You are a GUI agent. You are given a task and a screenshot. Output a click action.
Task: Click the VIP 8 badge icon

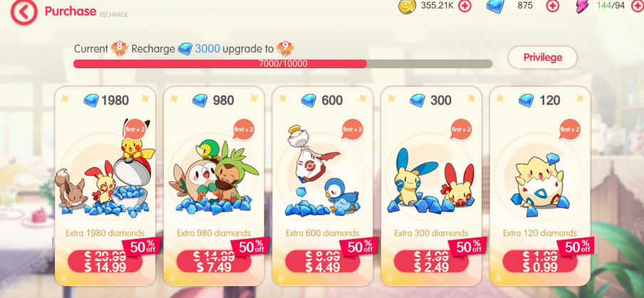click(120, 49)
